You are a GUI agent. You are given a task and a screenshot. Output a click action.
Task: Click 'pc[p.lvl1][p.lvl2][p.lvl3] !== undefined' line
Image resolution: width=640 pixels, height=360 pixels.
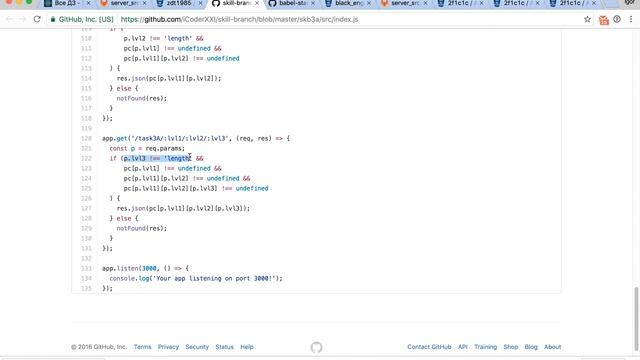[x=196, y=188]
